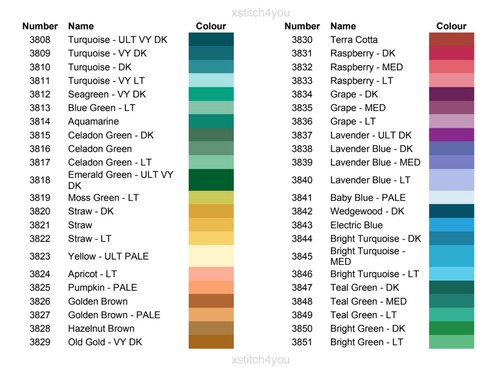
Task: Select the Apricot - LT colour swatch
Action: pos(211,274)
